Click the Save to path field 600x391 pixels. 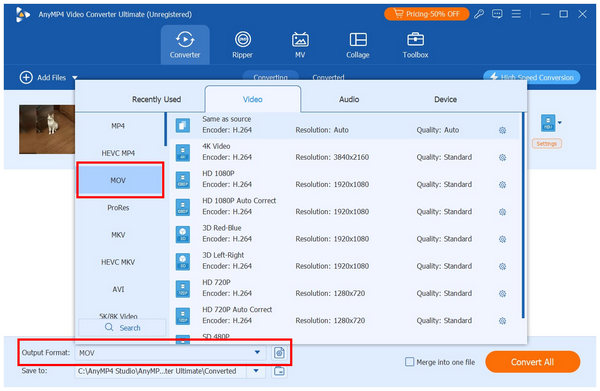(160, 371)
